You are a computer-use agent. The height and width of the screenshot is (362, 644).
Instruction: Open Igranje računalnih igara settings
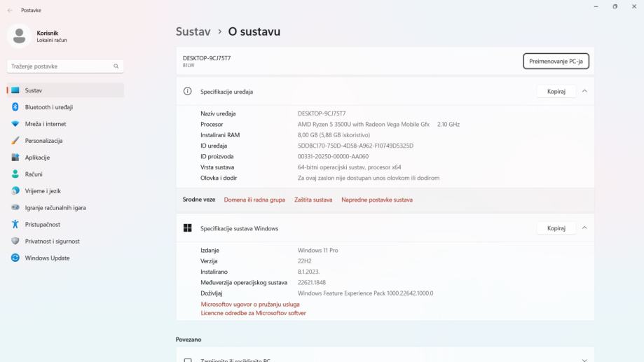(55, 208)
